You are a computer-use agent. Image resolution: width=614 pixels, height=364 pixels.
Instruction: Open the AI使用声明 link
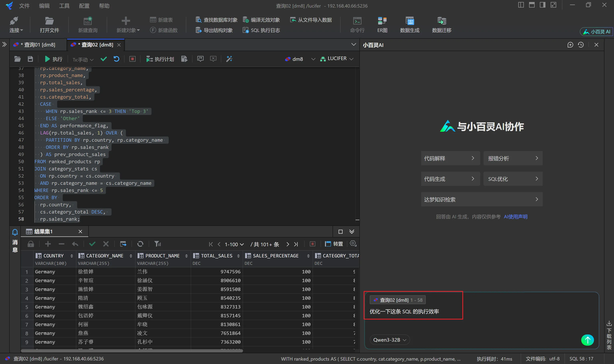tap(515, 217)
